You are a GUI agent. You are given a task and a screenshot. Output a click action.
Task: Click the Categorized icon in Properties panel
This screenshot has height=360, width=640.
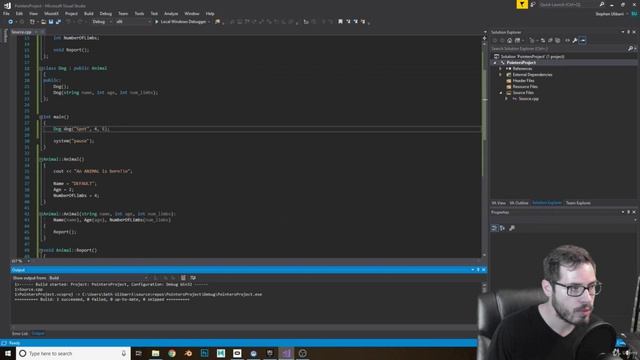coord(494,228)
